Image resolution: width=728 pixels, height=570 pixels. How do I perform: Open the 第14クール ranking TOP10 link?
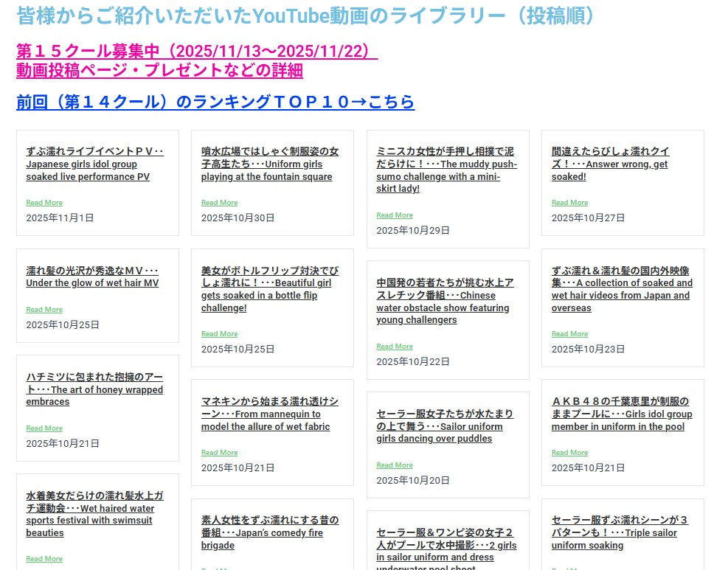pos(215,102)
